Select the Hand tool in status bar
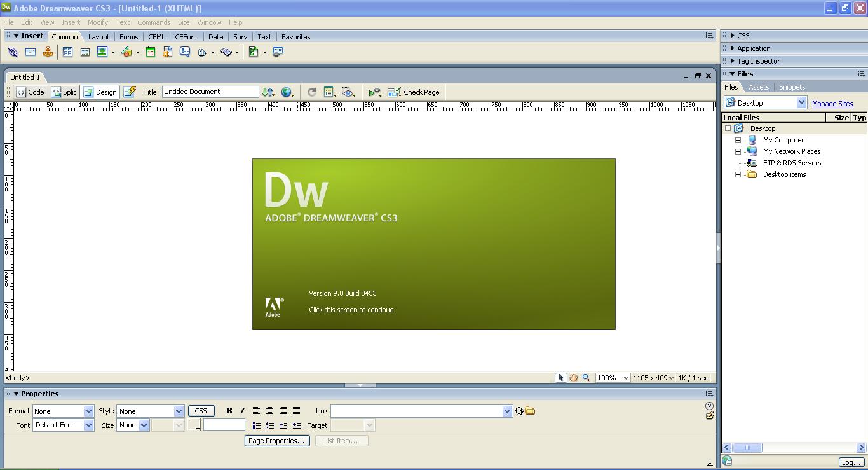Screen dimensions: 868x470 click(x=573, y=378)
